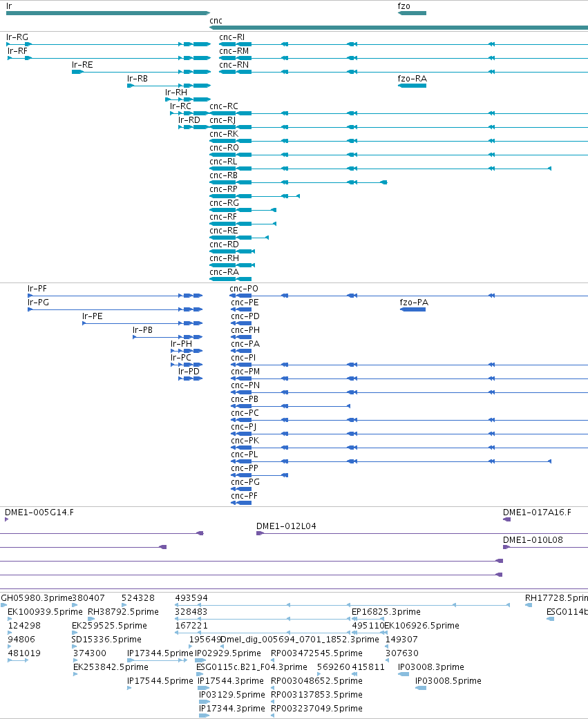Click the cnc-RM transcript label
588x719 pixels.
pyautogui.click(x=234, y=51)
